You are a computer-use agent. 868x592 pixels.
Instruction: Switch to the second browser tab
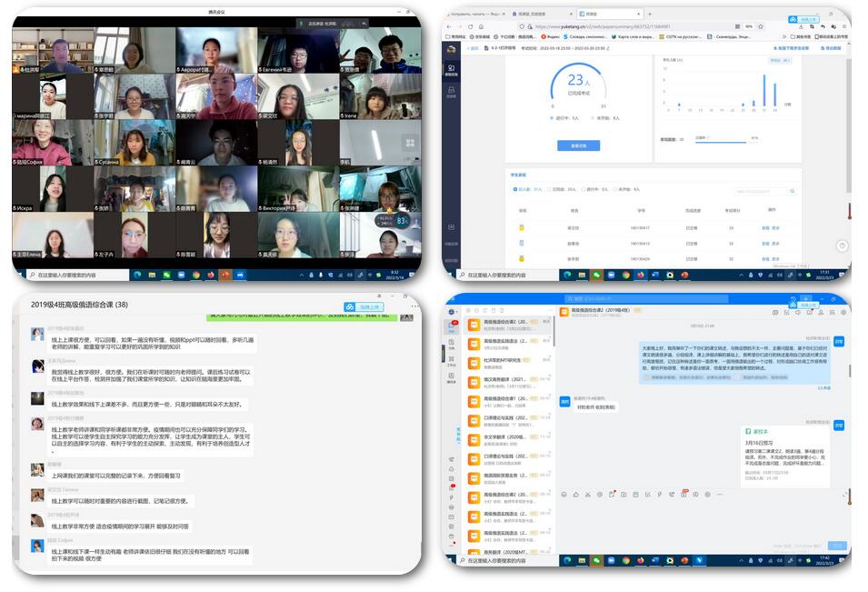[x=541, y=14]
